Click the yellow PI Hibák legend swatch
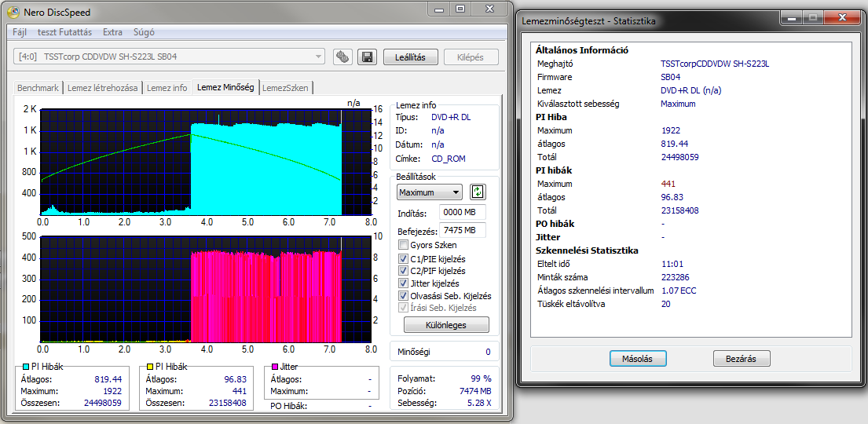 (150, 367)
